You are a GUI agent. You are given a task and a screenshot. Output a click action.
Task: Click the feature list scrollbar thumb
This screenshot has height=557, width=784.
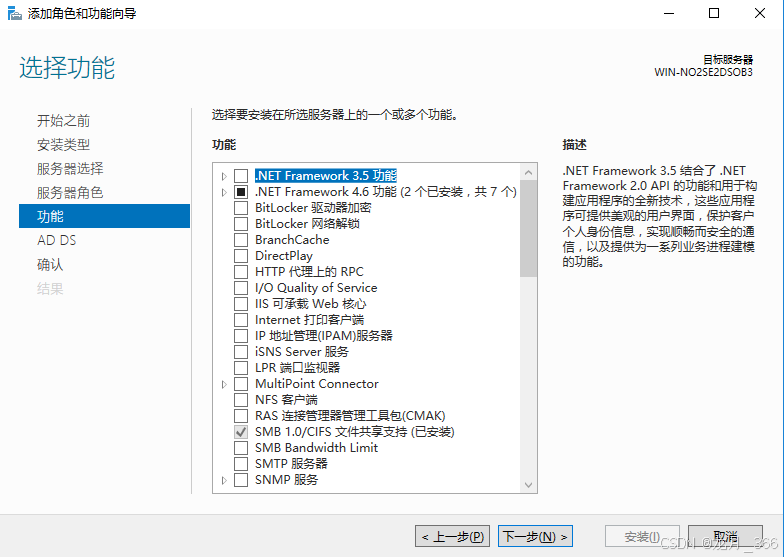(528, 228)
